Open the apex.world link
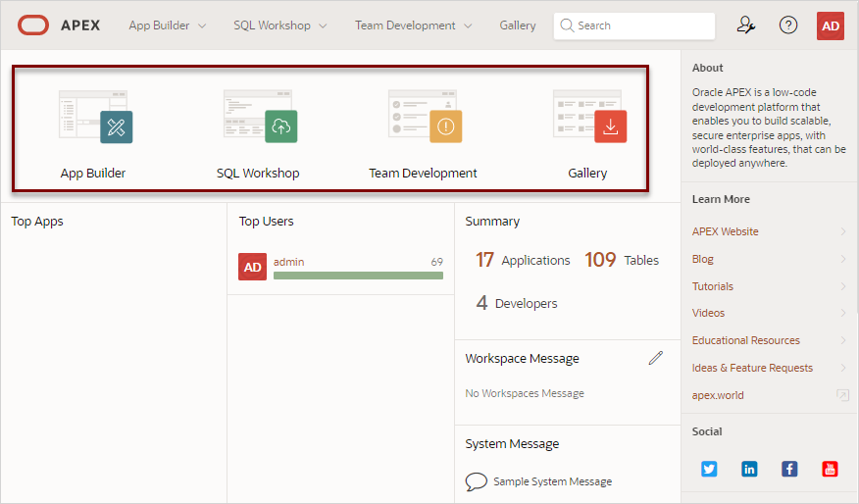Viewport: 859px width, 504px height. tap(718, 395)
